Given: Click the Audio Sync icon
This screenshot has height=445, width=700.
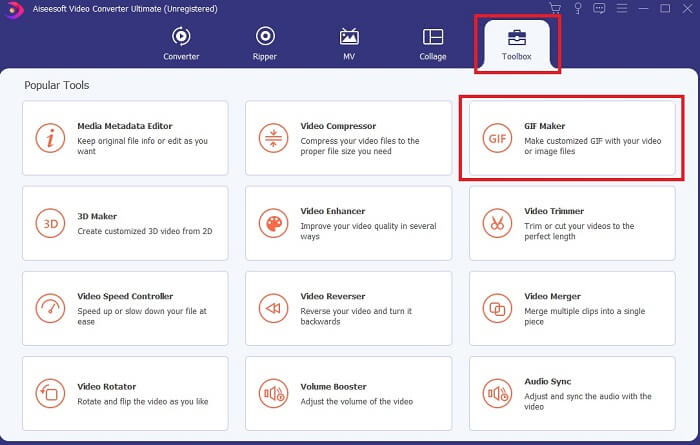Looking at the screenshot, I should point(497,393).
